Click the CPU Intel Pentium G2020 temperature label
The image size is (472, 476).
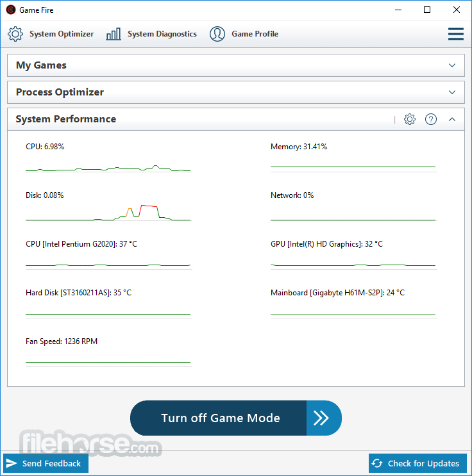(81, 244)
